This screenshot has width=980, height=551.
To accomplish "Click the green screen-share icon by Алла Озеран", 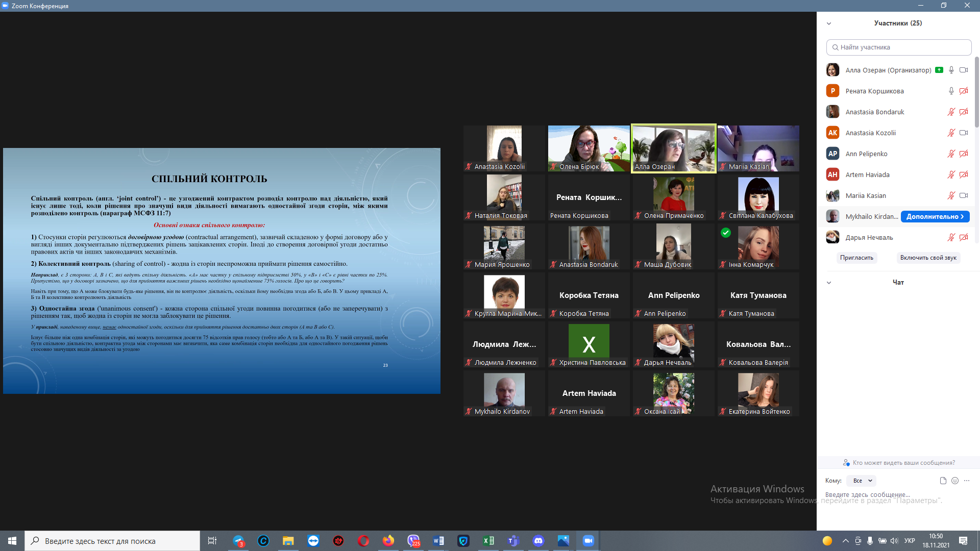I will (x=939, y=70).
